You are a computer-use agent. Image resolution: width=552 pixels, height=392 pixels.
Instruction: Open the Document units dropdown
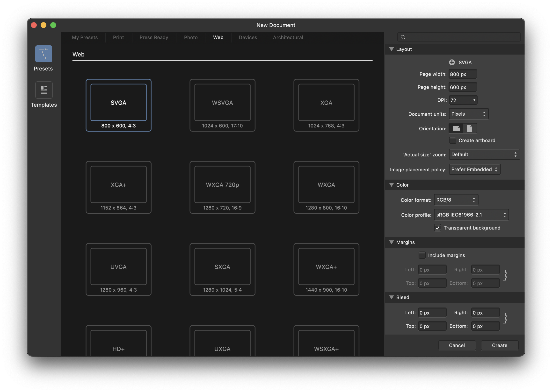pyautogui.click(x=468, y=114)
